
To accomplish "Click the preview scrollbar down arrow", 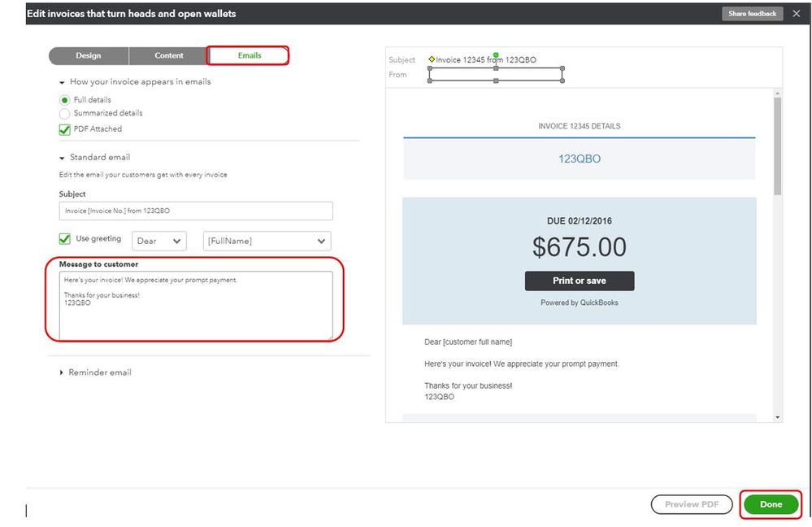I will click(x=778, y=416).
